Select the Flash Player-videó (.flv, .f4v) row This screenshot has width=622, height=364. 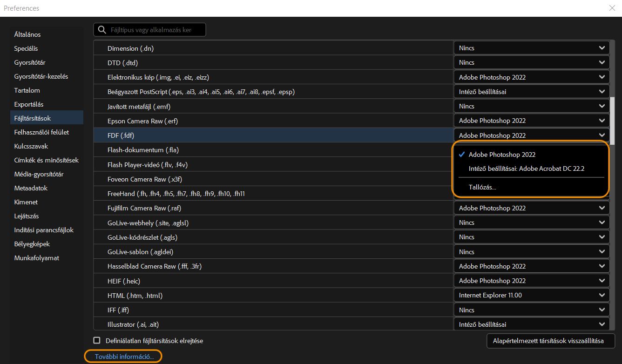274,164
